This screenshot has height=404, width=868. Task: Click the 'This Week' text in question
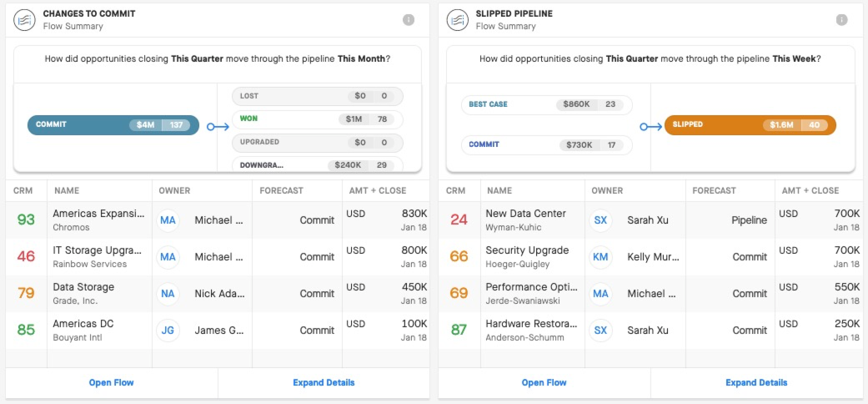[794, 58]
